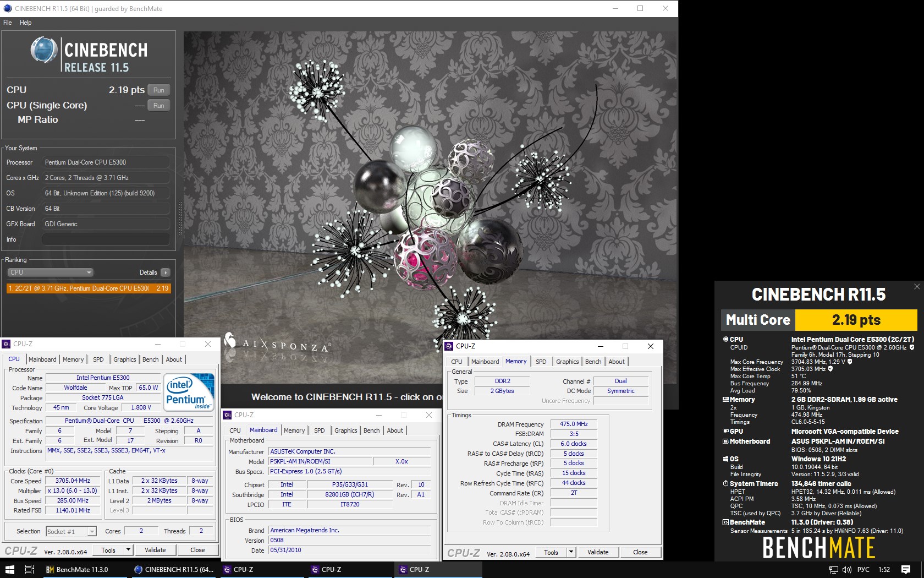The height and width of the screenshot is (578, 924).
Task: Click the Chipset value P35/G33/G31
Action: point(350,484)
